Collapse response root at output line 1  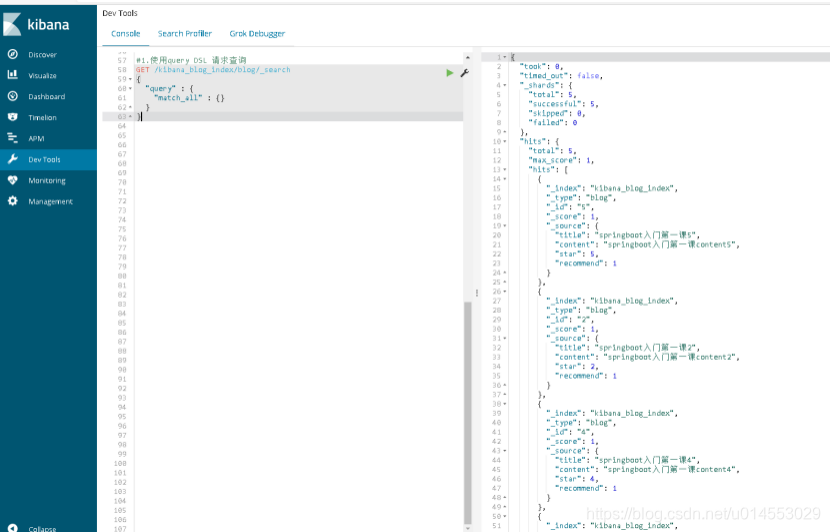505,57
